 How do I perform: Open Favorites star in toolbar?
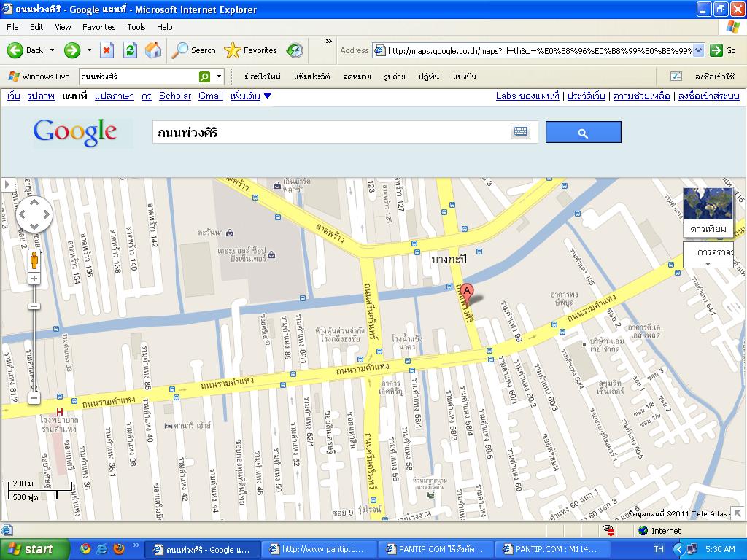click(251, 50)
